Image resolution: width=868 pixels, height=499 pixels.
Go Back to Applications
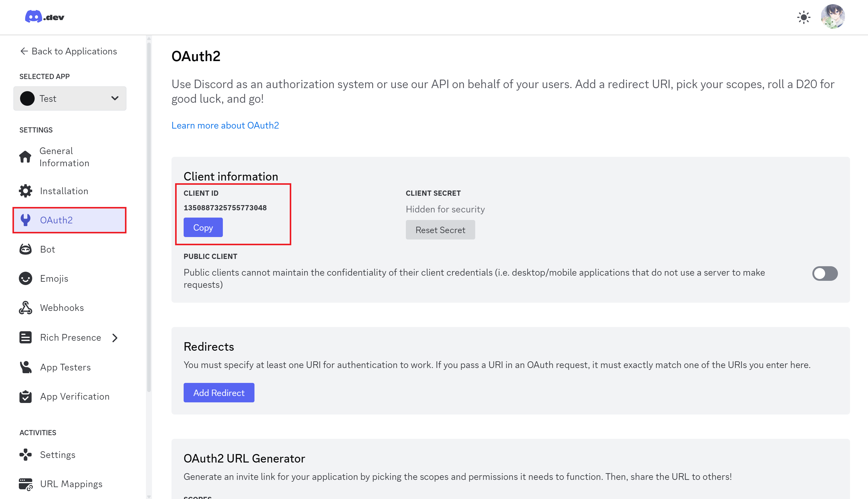(69, 51)
